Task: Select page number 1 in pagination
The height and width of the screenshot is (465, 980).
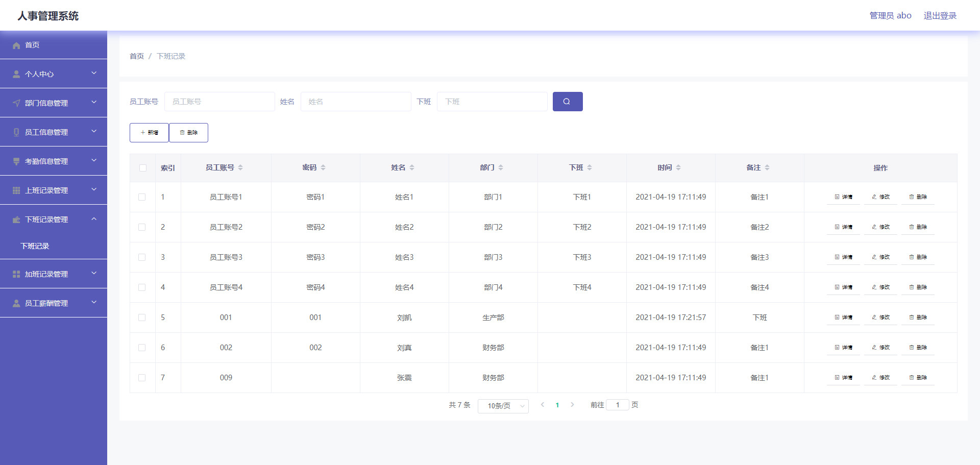Action: 557,405
